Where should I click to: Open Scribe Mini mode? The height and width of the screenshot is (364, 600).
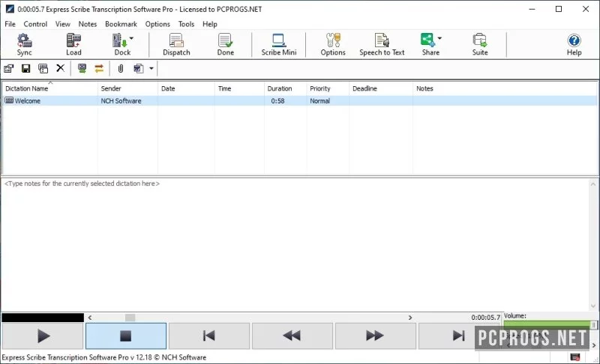(278, 44)
